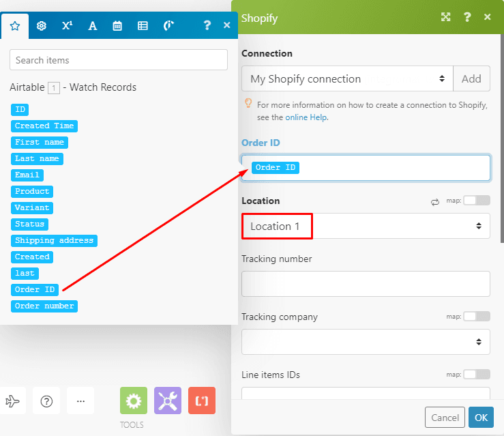The width and height of the screenshot is (504, 436).
Task: Refresh the Location list
Action: (x=434, y=201)
